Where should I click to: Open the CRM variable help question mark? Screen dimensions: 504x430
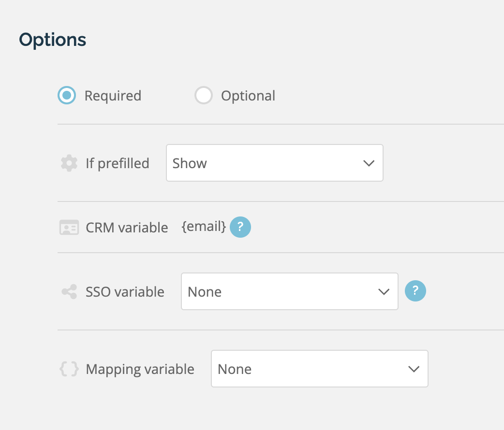240,227
